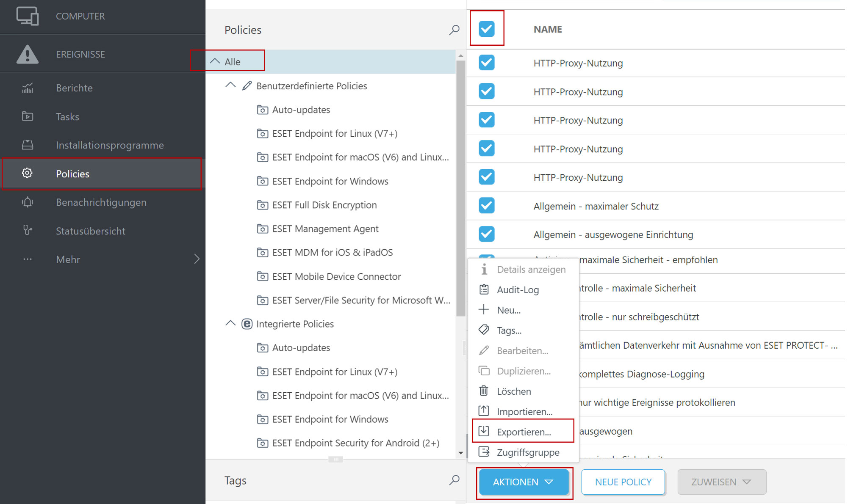This screenshot has width=848, height=504.
Task: Click the Benachrichtigungen bell icon
Action: (x=28, y=202)
